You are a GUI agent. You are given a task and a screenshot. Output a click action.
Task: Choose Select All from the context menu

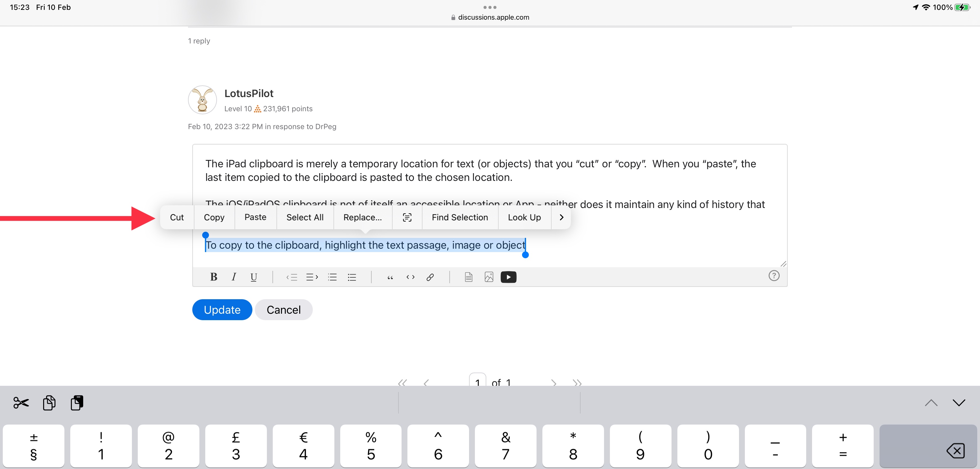point(304,217)
